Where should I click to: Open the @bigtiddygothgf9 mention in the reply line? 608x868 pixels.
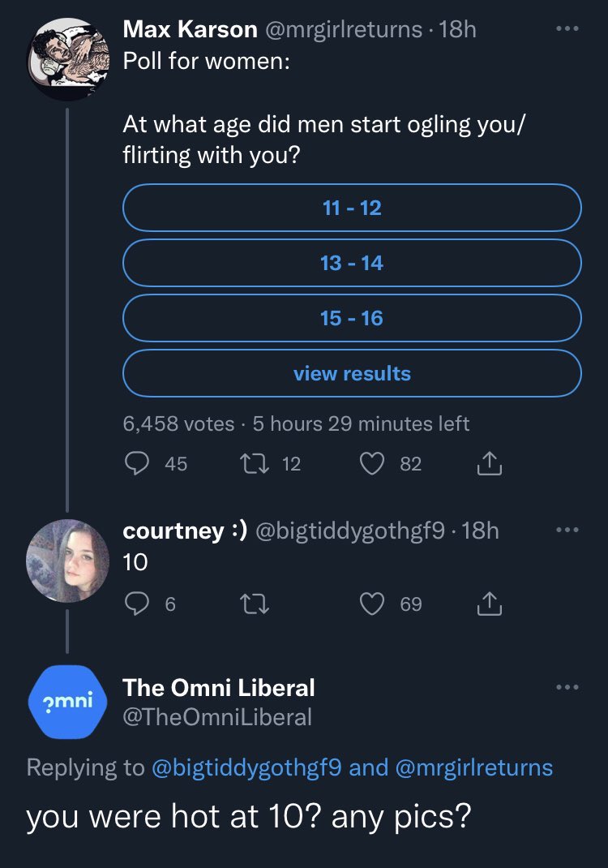pos(246,767)
